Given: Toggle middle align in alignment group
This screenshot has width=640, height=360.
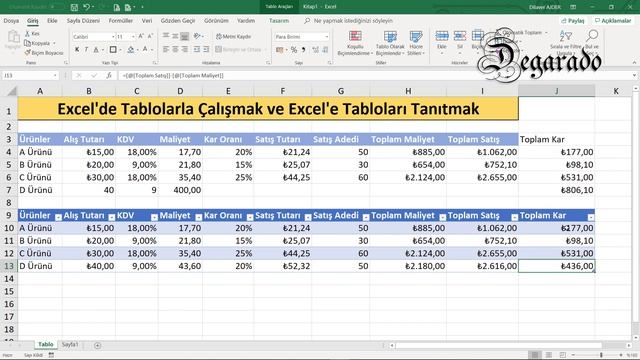Looking at the screenshot, I should point(175,36).
